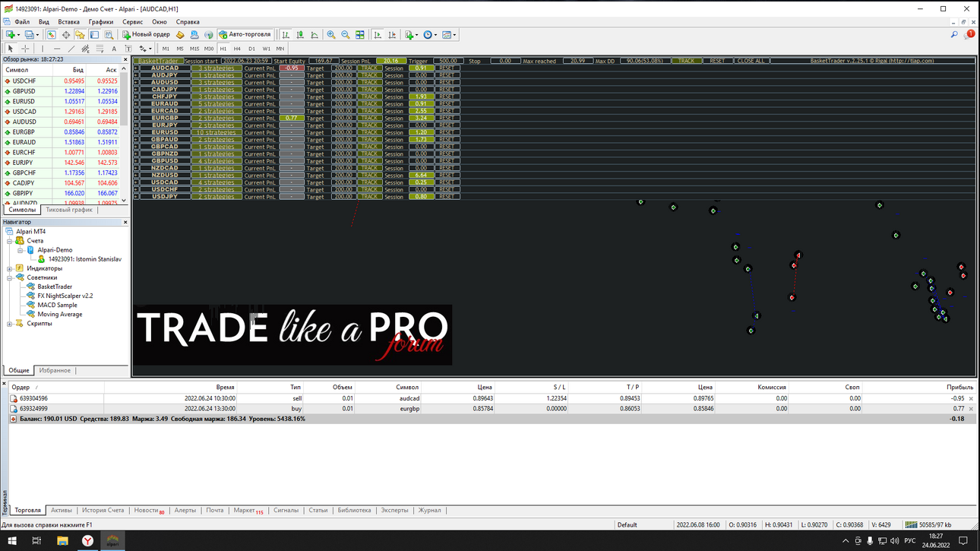Screen dimensions: 980x551
Task: Switch chart to M1 timeframe
Action: pos(166,49)
